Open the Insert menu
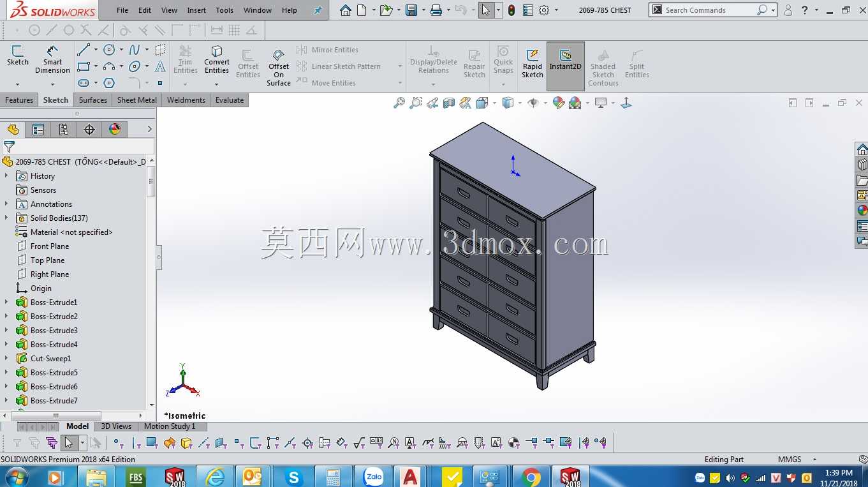Viewport: 868px width, 487px height. point(196,10)
